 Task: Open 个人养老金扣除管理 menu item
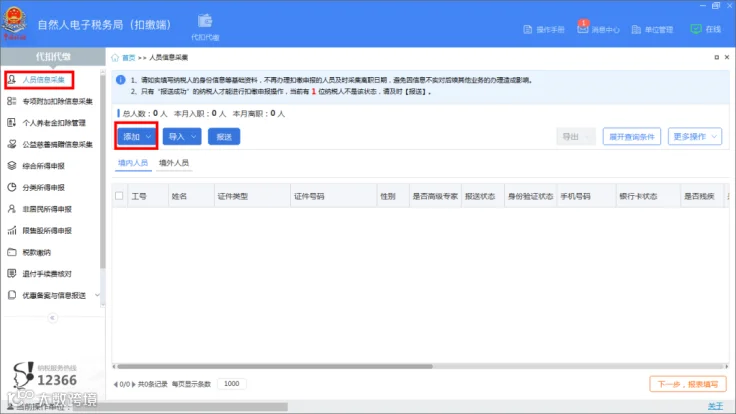[54, 123]
